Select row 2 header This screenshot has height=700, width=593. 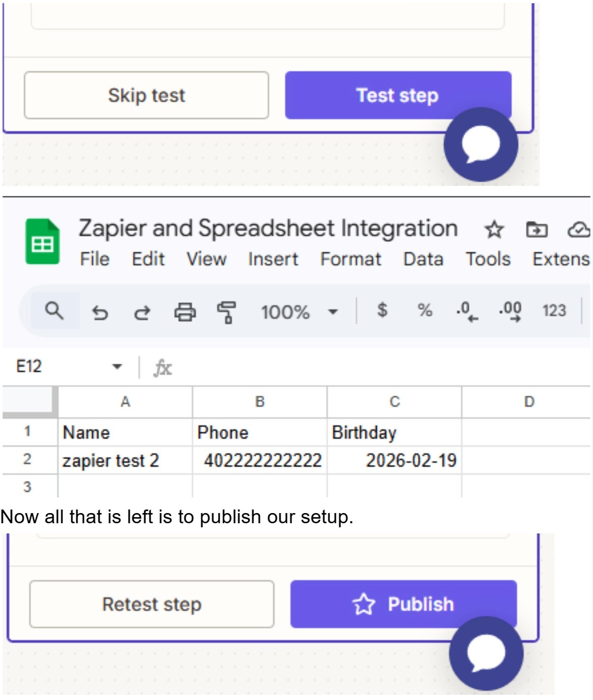point(29,460)
